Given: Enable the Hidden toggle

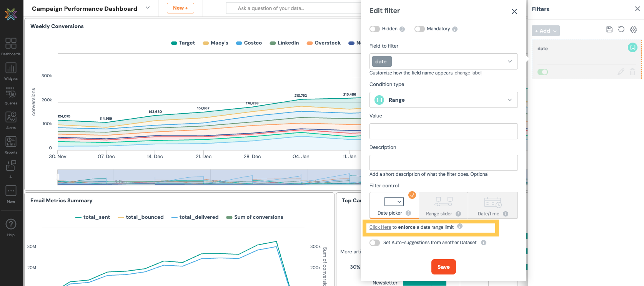Looking at the screenshot, I should point(374,29).
